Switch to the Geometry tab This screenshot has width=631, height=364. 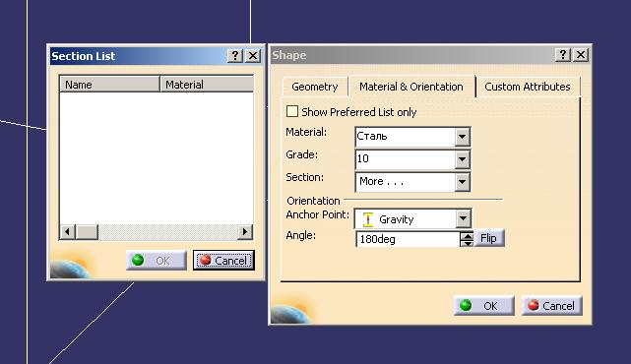315,87
